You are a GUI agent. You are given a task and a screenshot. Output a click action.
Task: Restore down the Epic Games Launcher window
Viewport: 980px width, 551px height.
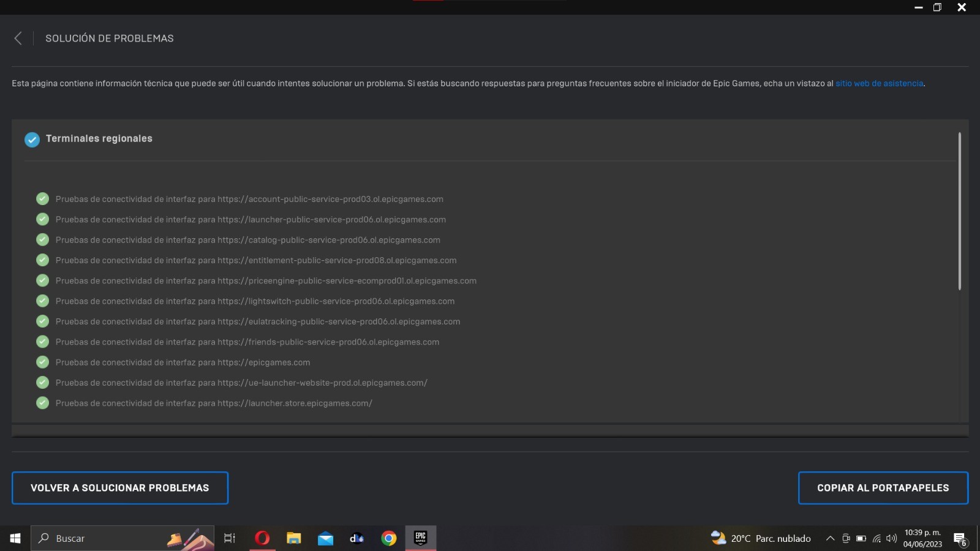coord(937,7)
